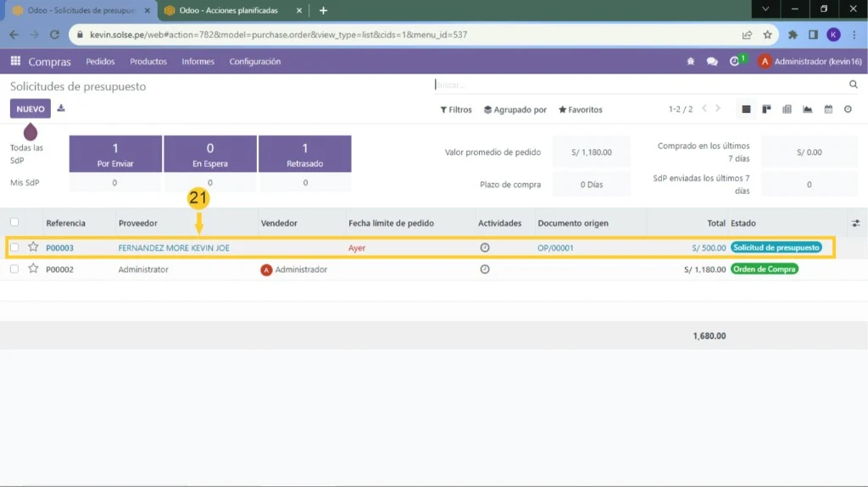Open browser side panel icon
Image resolution: width=868 pixels, height=487 pixels.
tap(813, 35)
